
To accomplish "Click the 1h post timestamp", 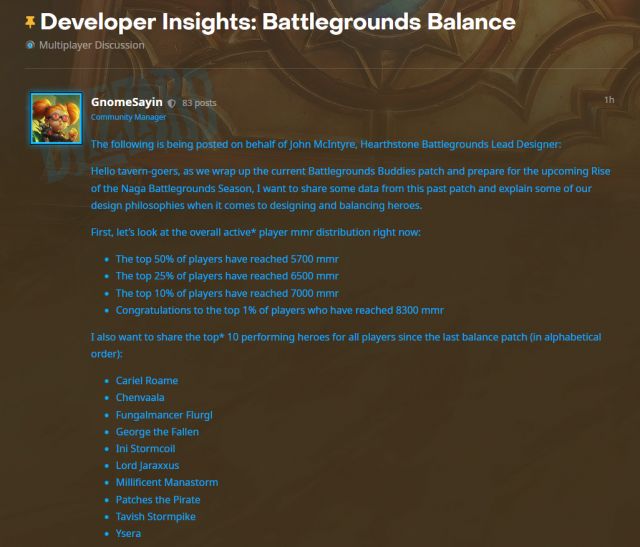I will click(x=609, y=100).
